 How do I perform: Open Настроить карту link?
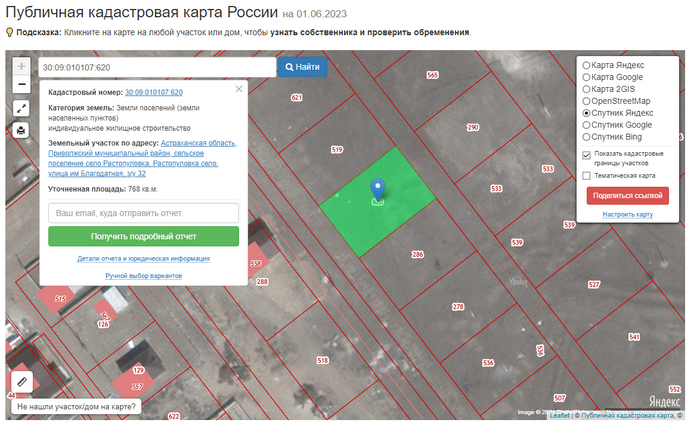628,215
